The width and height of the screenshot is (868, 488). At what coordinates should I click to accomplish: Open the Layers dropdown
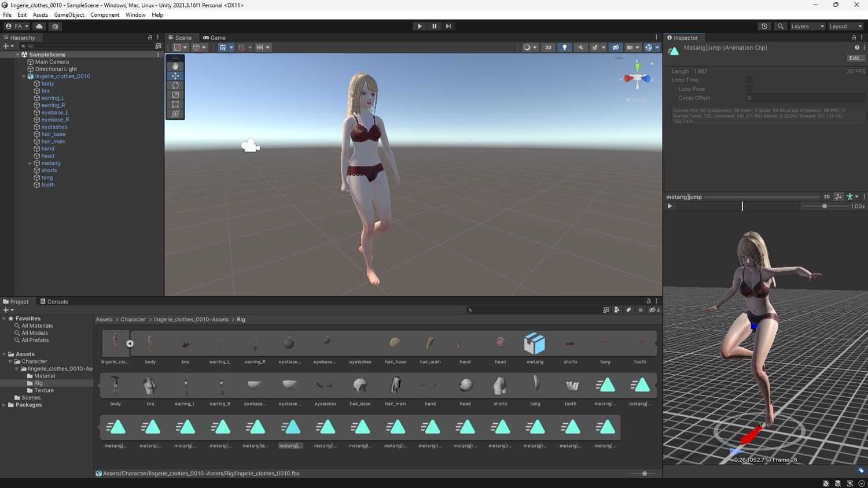click(x=807, y=26)
